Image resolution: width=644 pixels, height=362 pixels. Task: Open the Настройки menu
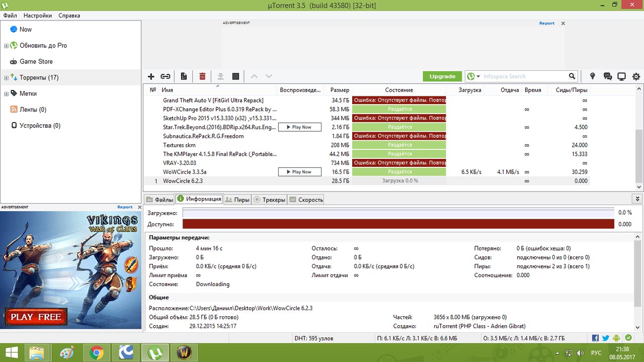point(37,16)
